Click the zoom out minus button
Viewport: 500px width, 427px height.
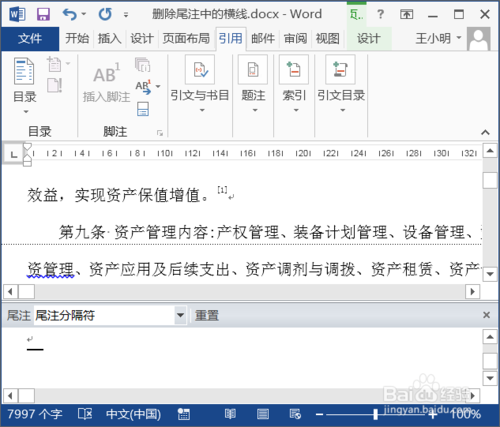(319, 415)
